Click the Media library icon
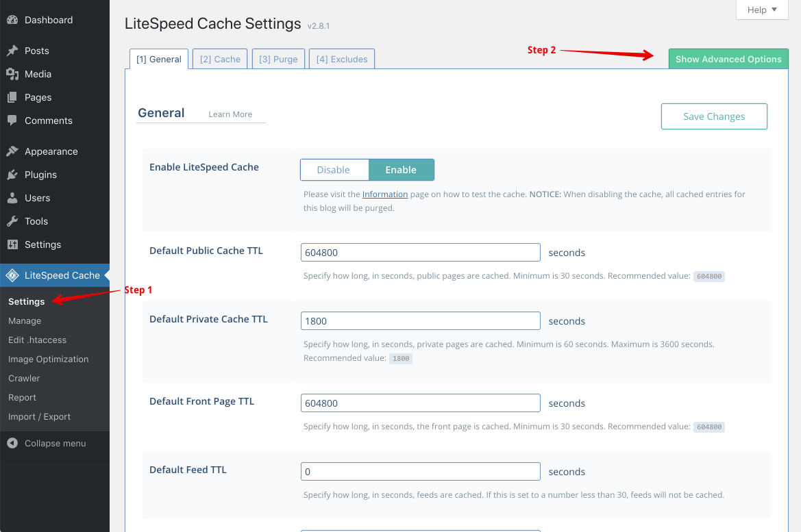 12,74
